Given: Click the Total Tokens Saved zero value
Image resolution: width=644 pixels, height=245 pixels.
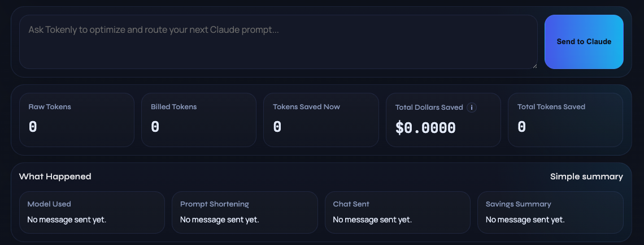Looking at the screenshot, I should click(x=521, y=127).
